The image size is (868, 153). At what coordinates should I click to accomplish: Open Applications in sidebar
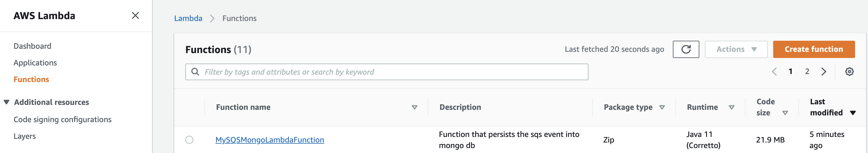[35, 63]
